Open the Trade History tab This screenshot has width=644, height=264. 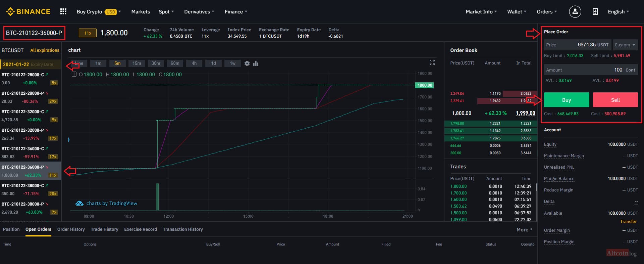coord(105,229)
